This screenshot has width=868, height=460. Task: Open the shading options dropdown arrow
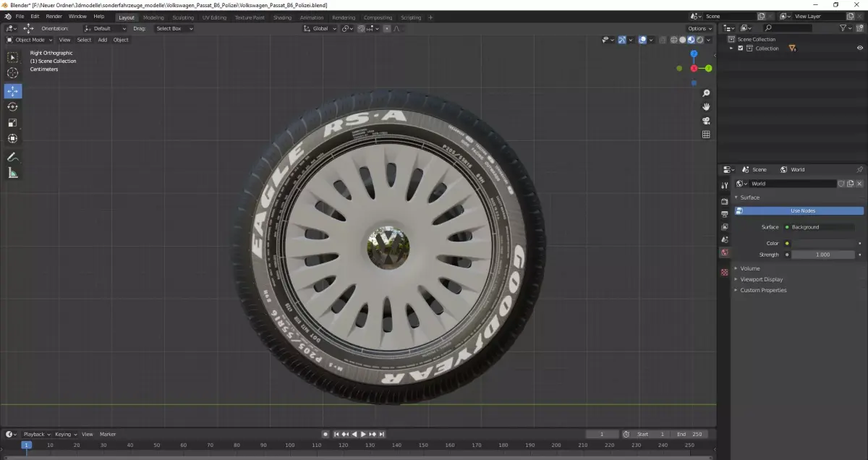(710, 40)
